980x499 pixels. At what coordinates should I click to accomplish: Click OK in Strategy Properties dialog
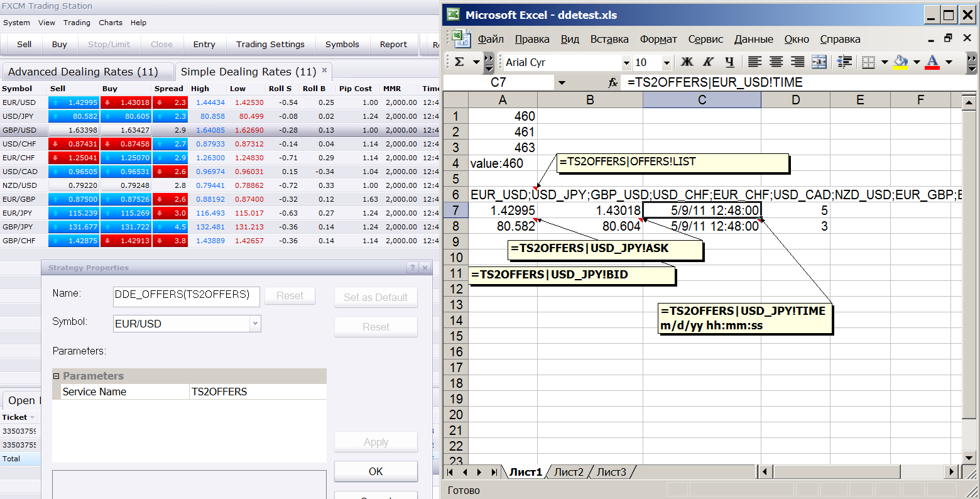[x=376, y=471]
